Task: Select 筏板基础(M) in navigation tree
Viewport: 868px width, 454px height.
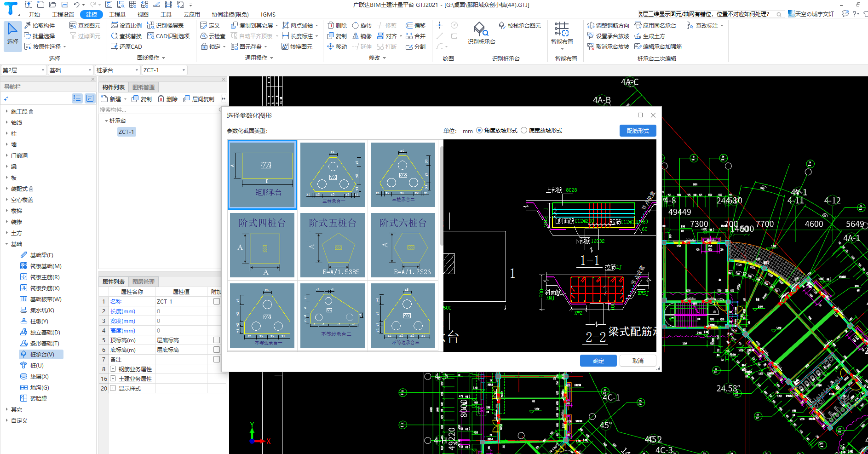Action: point(41,266)
